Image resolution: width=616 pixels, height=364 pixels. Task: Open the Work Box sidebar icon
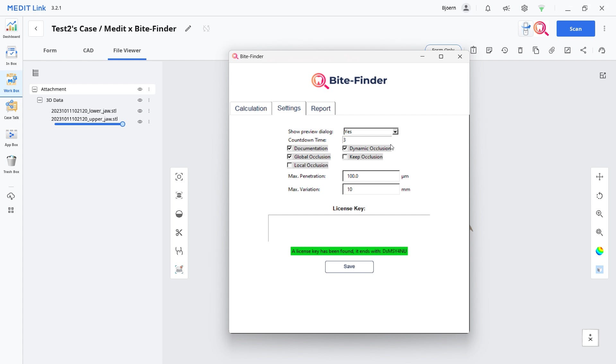11,83
